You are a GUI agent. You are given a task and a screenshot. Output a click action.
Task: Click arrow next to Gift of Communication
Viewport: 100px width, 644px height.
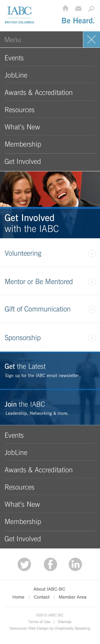(92, 309)
